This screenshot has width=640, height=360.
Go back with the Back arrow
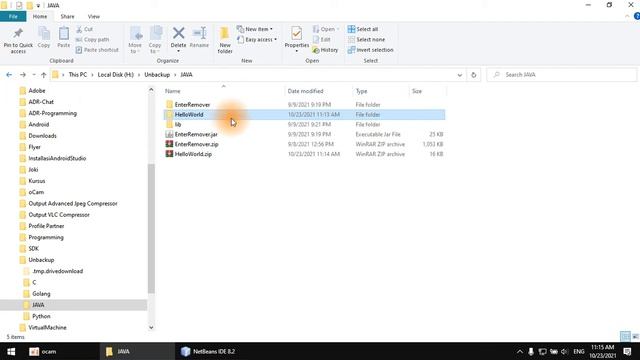pos(9,75)
